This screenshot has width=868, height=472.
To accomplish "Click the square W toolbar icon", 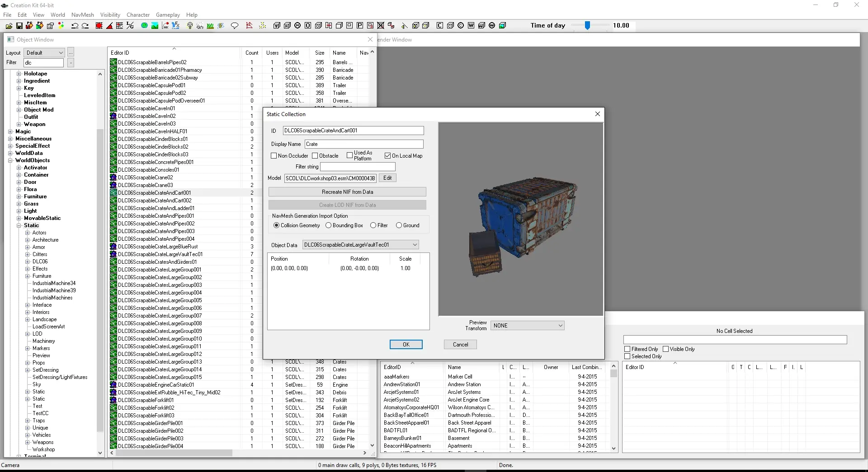I will tap(471, 26).
